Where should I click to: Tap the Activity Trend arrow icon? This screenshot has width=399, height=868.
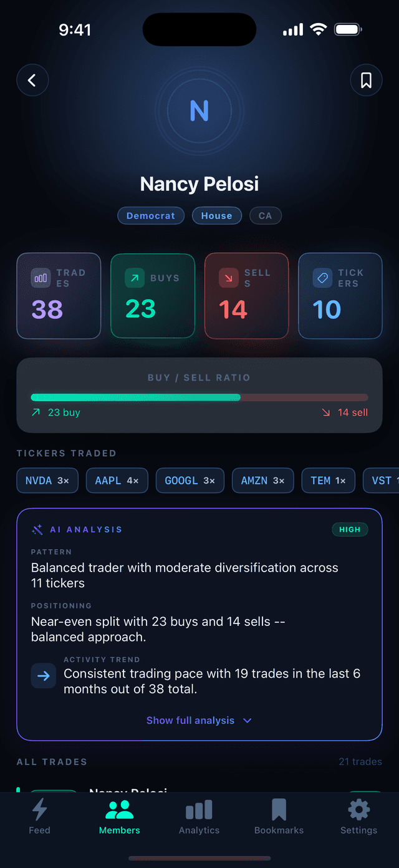tap(43, 676)
